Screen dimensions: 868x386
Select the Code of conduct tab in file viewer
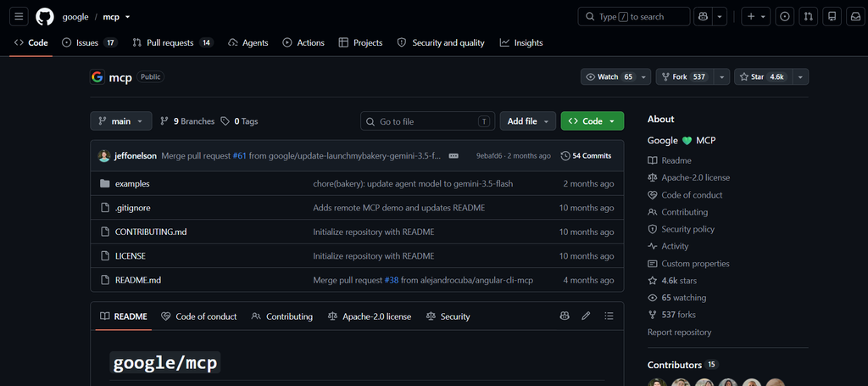(x=198, y=316)
